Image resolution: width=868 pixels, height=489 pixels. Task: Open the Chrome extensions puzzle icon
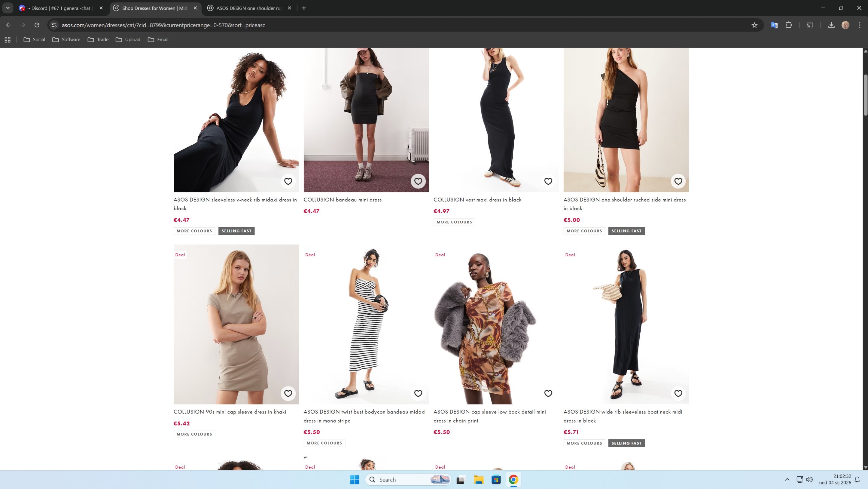coord(788,25)
